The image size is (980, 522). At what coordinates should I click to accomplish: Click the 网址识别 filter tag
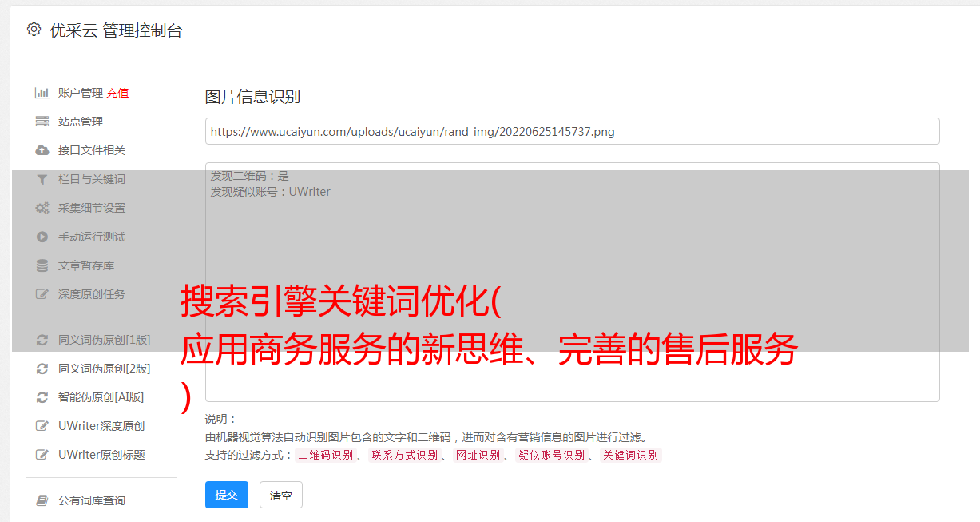[x=478, y=455]
